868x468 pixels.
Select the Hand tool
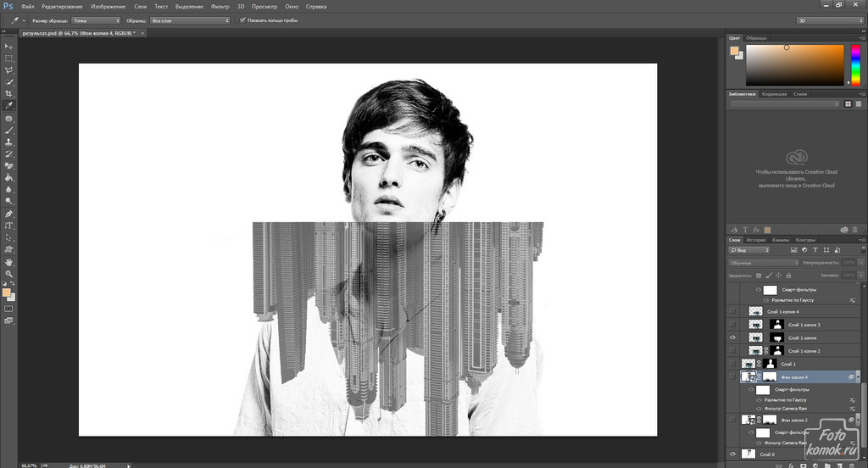[9, 261]
